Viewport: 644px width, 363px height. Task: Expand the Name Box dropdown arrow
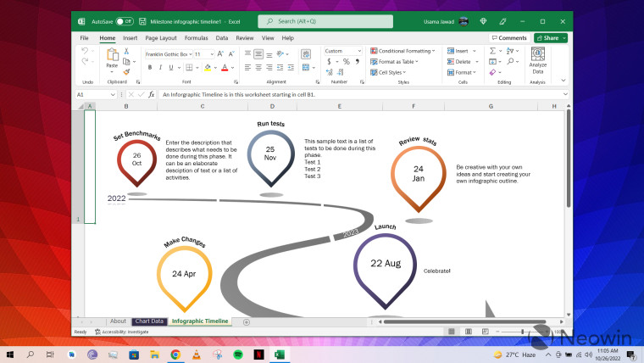click(113, 94)
